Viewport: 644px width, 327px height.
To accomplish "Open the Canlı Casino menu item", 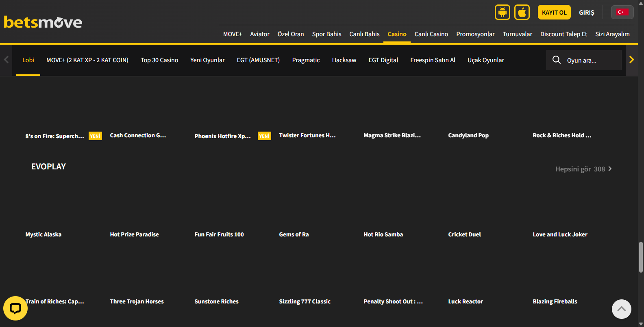I will [x=431, y=34].
